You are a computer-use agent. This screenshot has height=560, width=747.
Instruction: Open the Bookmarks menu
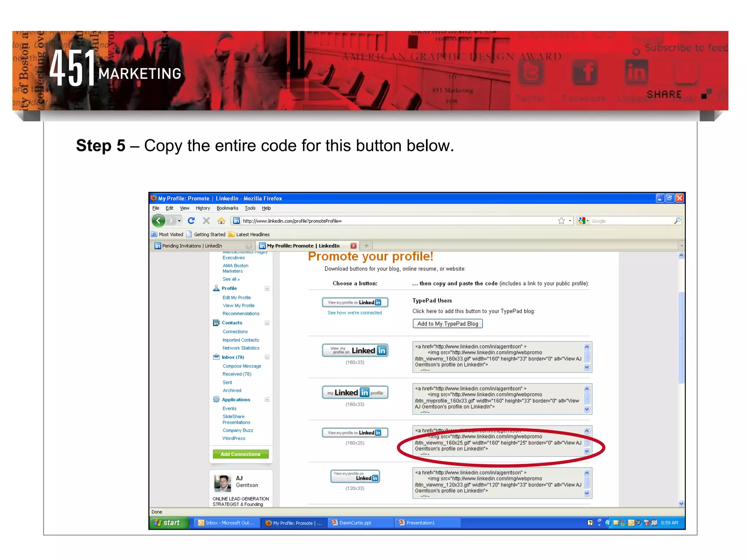[x=227, y=208]
